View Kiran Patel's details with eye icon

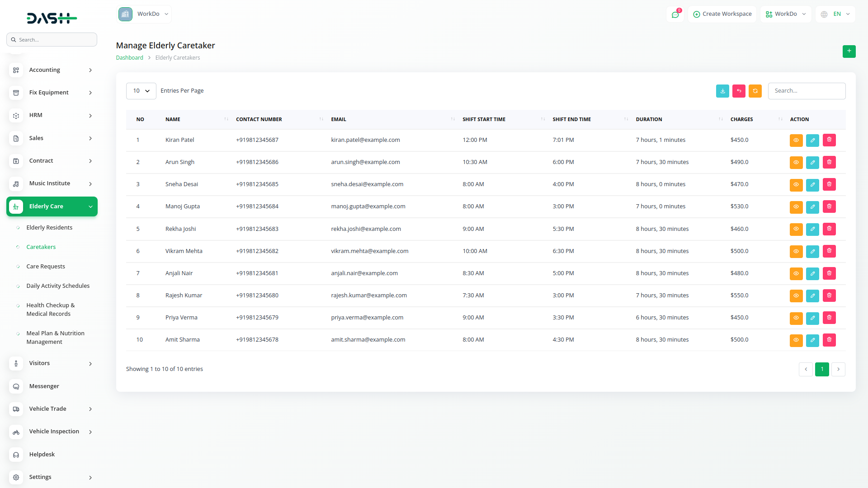point(796,140)
